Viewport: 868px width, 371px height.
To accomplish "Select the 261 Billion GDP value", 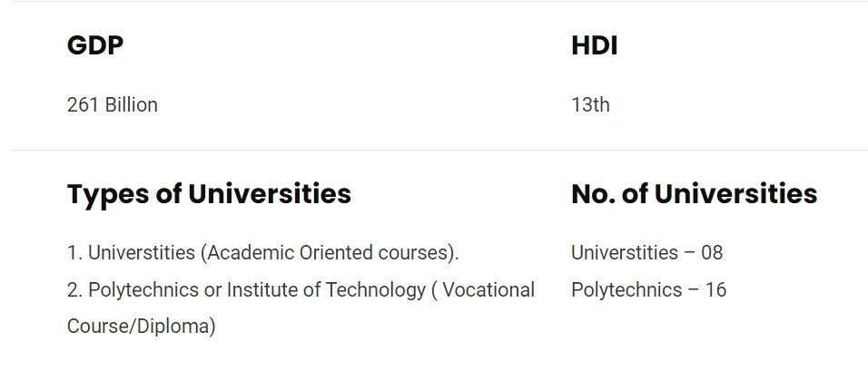I will pyautogui.click(x=112, y=105).
